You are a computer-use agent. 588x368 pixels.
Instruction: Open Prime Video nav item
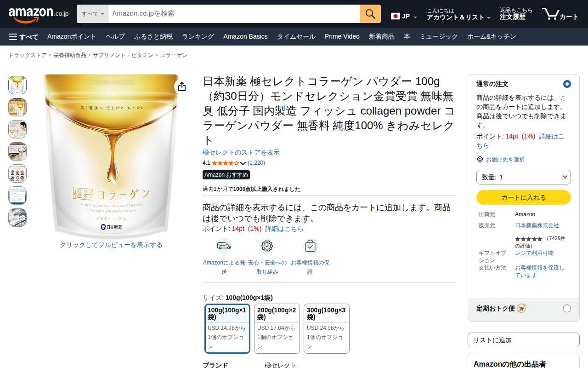342,37
